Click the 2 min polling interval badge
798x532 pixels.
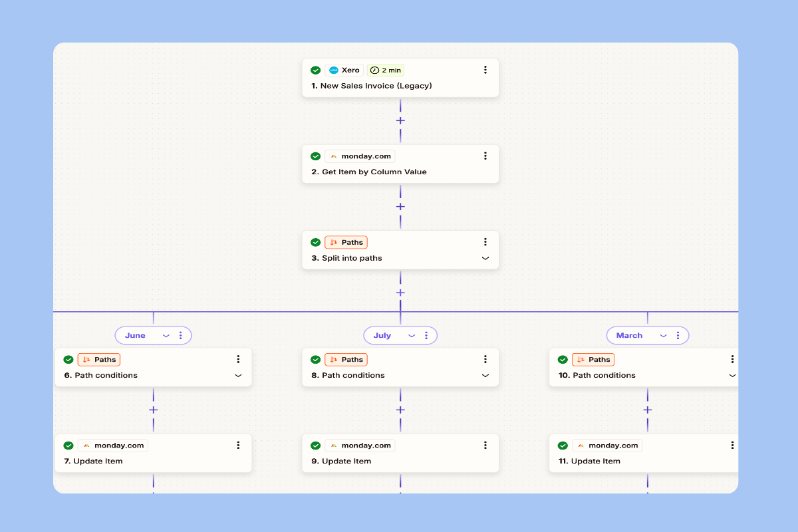[386, 70]
